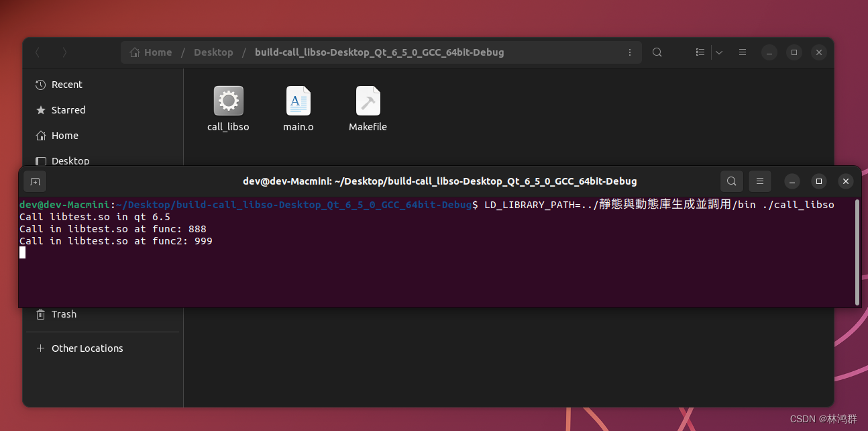
Task: Click the build-call_libso folder in path bar
Action: coord(379,52)
